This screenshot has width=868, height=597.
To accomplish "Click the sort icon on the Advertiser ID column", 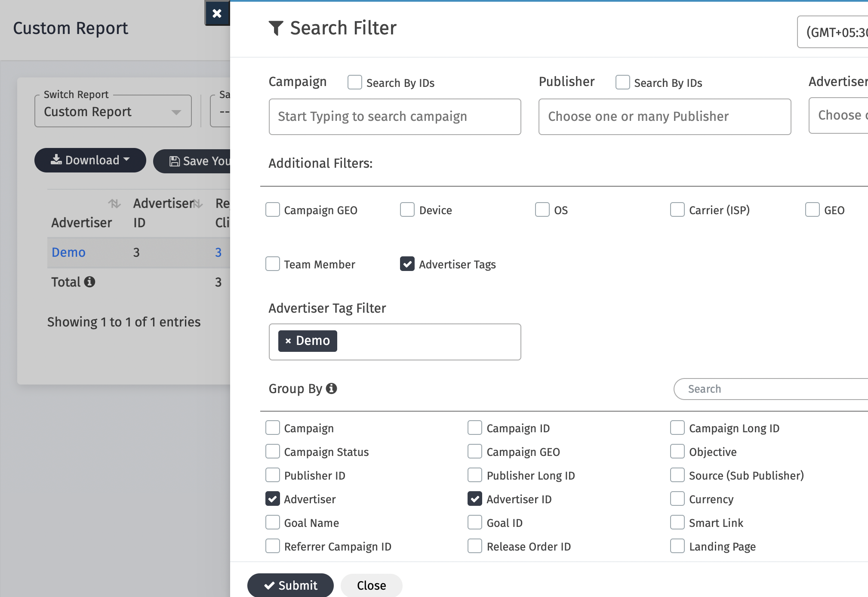I will pyautogui.click(x=197, y=204).
